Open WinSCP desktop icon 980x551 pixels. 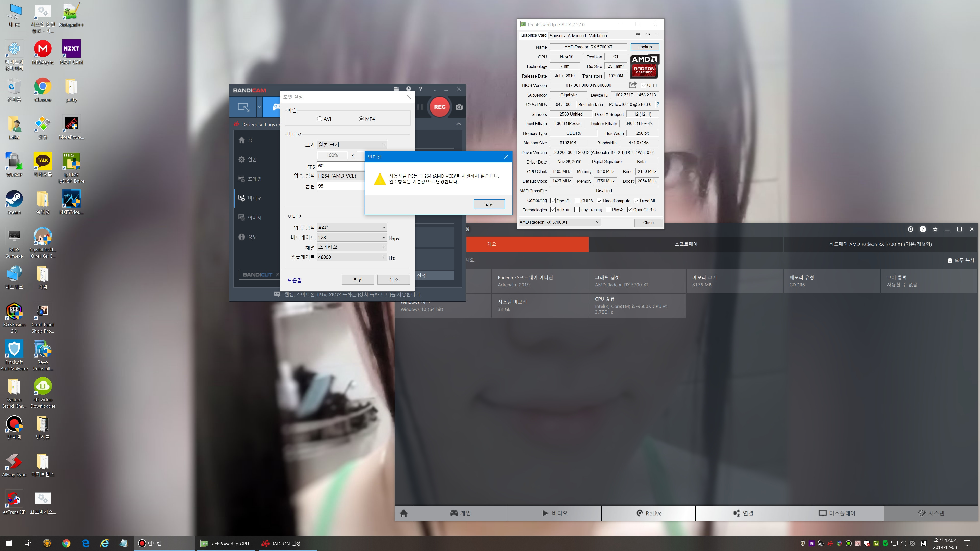pos(14,165)
